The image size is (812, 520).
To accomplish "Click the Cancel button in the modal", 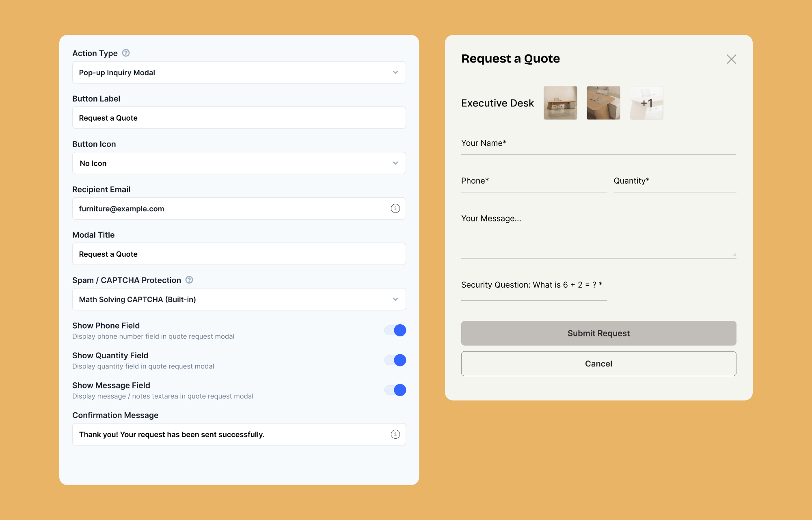I will tap(598, 364).
